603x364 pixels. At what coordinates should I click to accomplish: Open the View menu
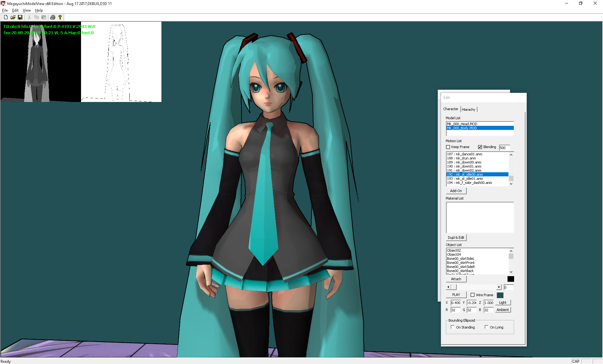click(27, 10)
